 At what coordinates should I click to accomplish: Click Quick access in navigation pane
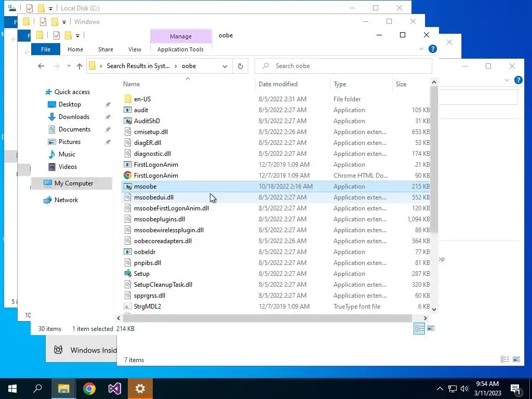click(x=72, y=92)
